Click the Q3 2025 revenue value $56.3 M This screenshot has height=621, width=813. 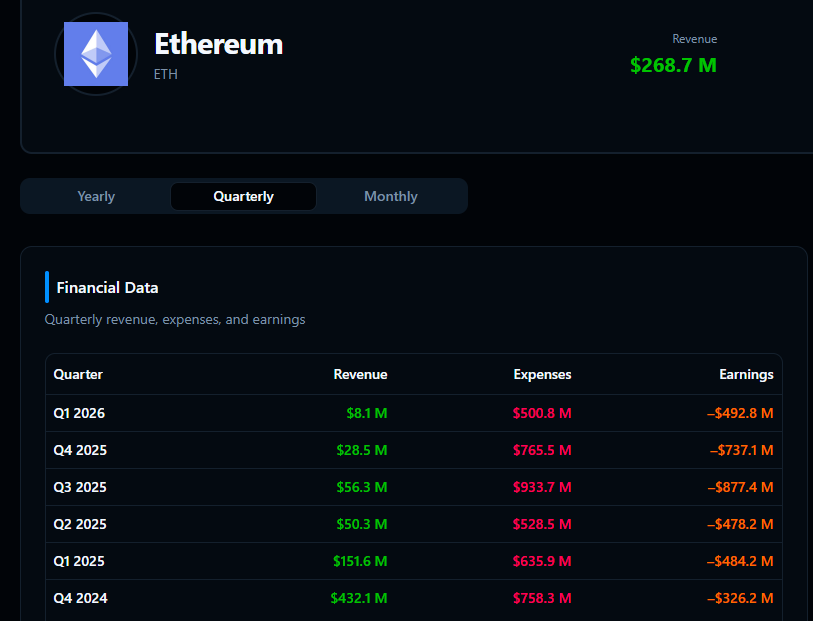[x=361, y=487]
